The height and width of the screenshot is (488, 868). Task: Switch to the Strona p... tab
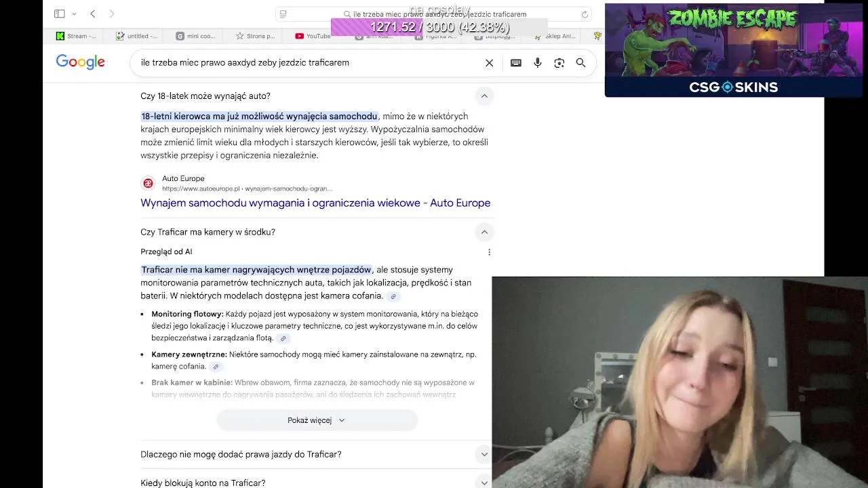tap(256, 36)
